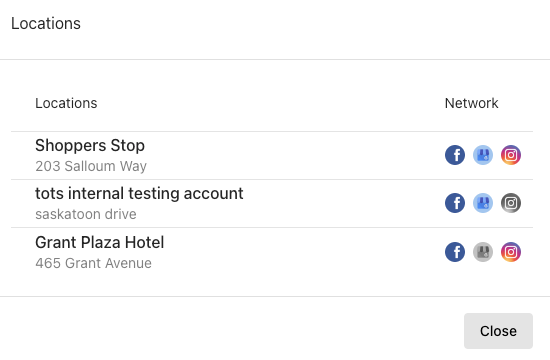Select the Shoppers Stop location name
The height and width of the screenshot is (360, 550).
pyautogui.click(x=90, y=146)
